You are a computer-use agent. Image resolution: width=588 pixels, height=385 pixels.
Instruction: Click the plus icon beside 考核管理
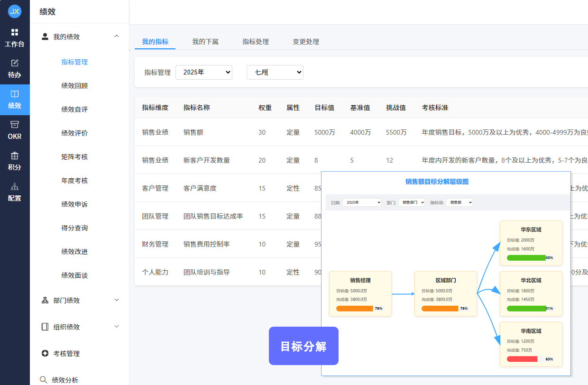pos(45,353)
